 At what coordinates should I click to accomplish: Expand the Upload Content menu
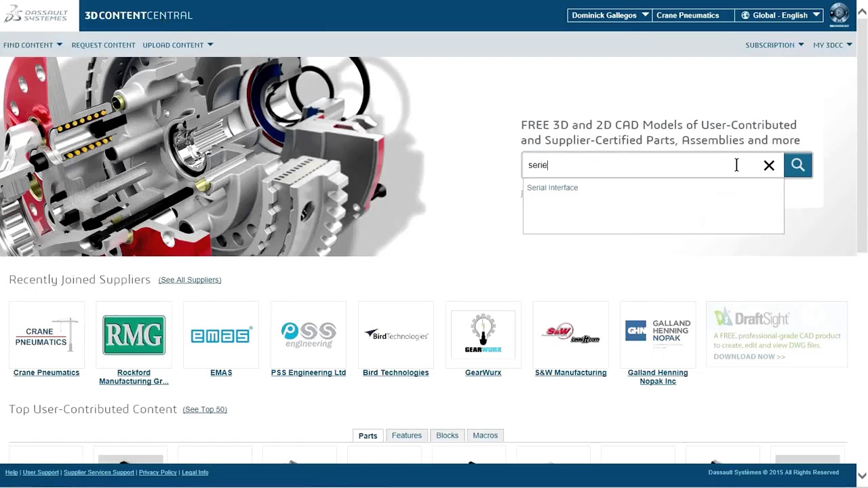(178, 45)
